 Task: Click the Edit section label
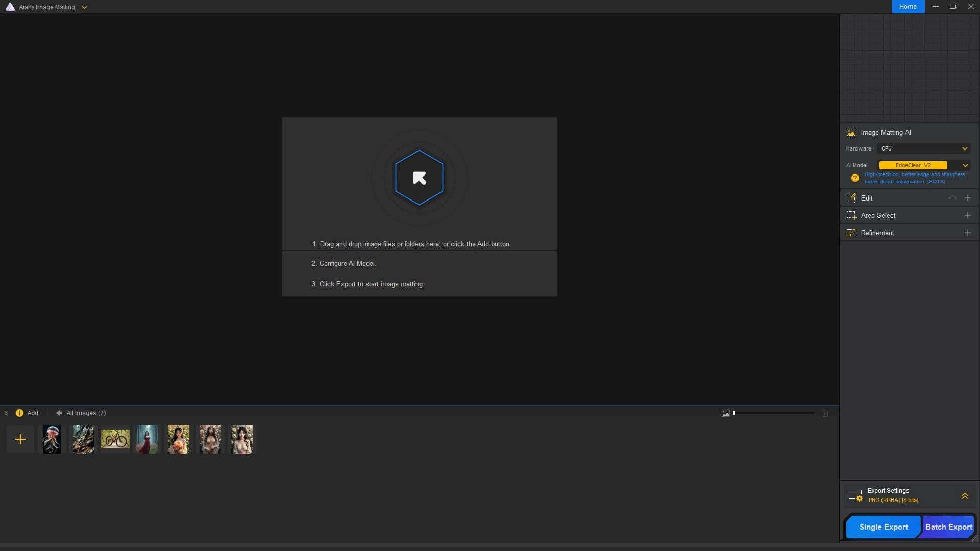(x=866, y=198)
